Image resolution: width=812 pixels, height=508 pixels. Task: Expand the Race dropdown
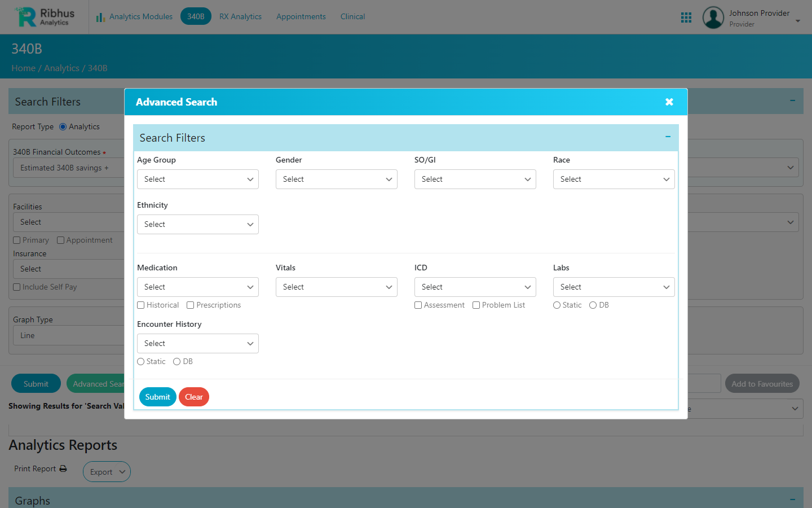tap(614, 179)
